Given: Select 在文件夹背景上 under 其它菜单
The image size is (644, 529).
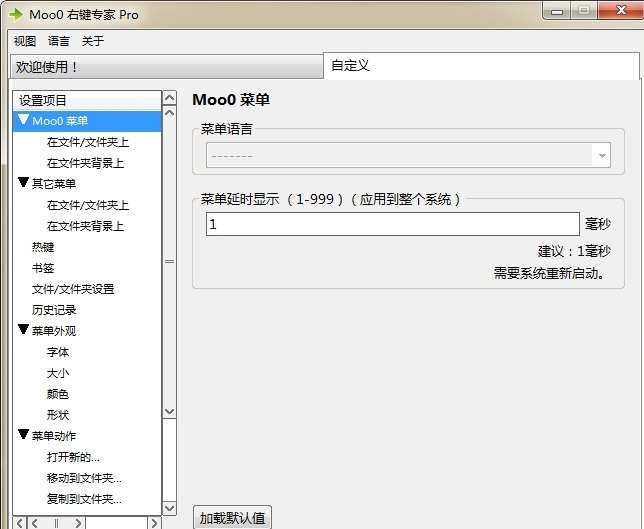Looking at the screenshot, I should (85, 226).
